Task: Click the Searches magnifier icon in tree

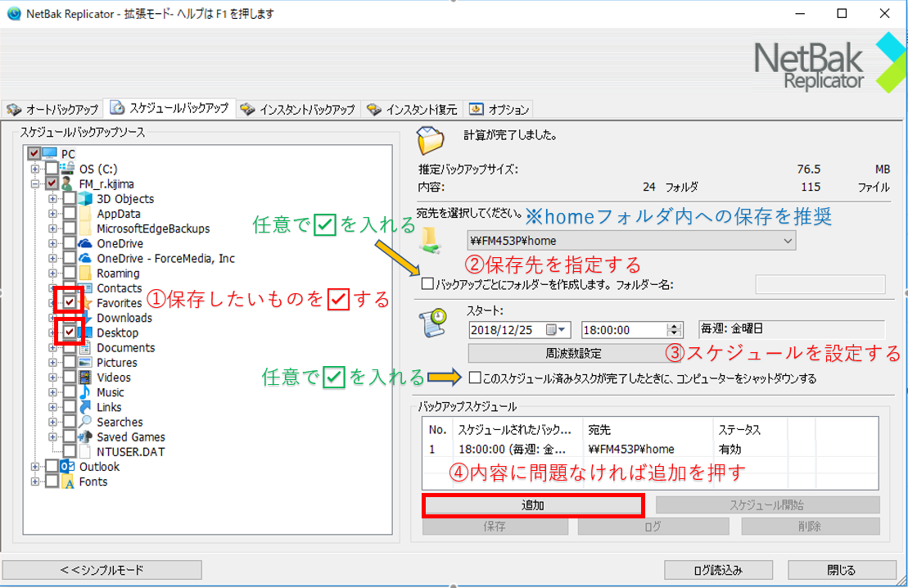Action: (86, 423)
